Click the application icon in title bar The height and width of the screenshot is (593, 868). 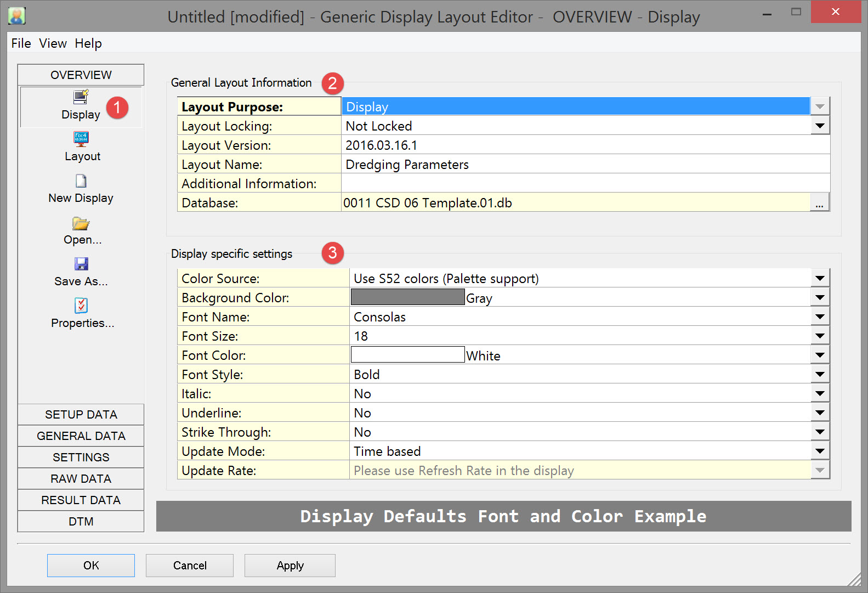17,16
